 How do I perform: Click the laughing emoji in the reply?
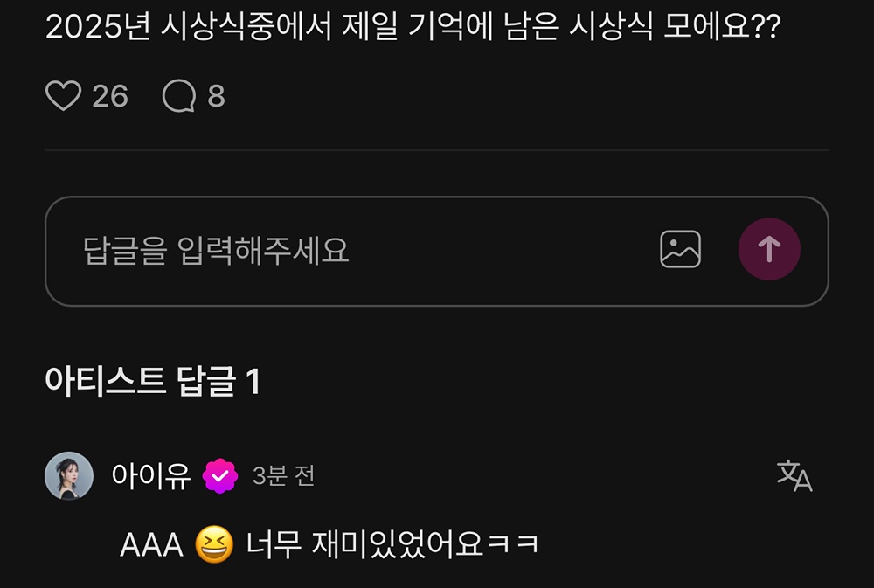(214, 544)
